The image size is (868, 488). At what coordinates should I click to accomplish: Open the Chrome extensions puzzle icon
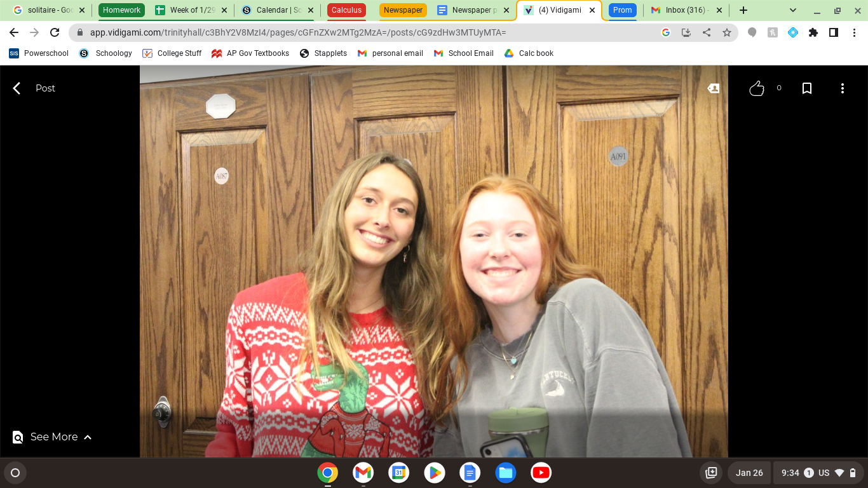coord(813,32)
